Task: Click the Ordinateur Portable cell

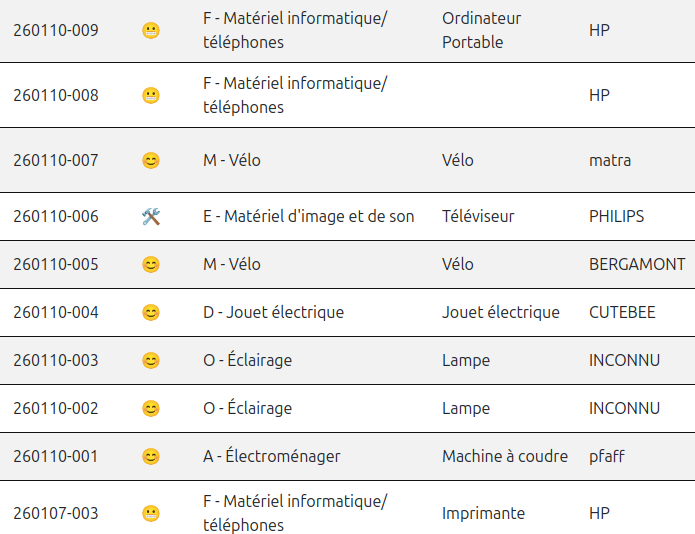Action: point(481,30)
